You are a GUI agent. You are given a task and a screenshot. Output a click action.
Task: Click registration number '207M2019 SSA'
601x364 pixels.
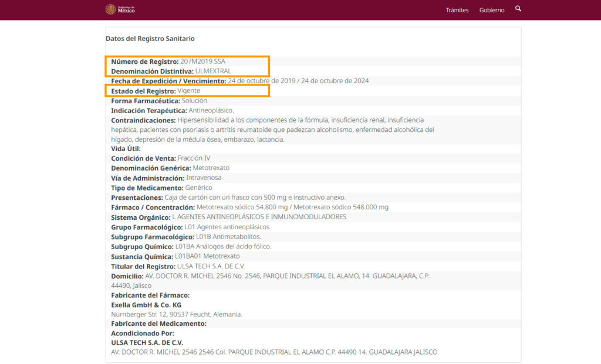[202, 61]
